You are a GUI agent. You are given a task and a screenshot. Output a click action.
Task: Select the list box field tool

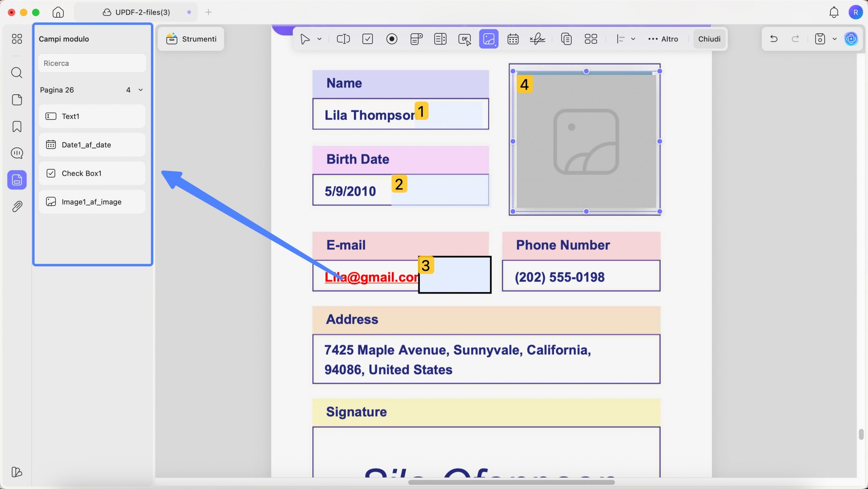click(x=440, y=39)
